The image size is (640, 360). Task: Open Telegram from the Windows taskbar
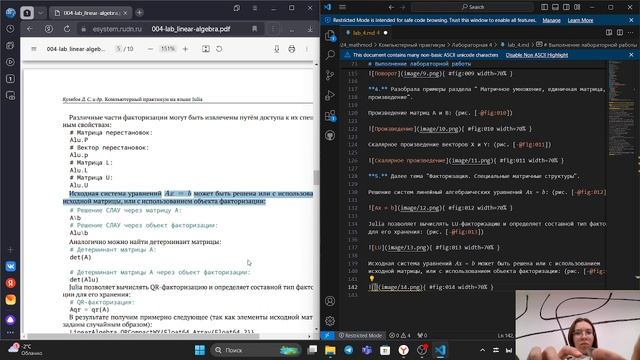pyautogui.click(x=348, y=350)
